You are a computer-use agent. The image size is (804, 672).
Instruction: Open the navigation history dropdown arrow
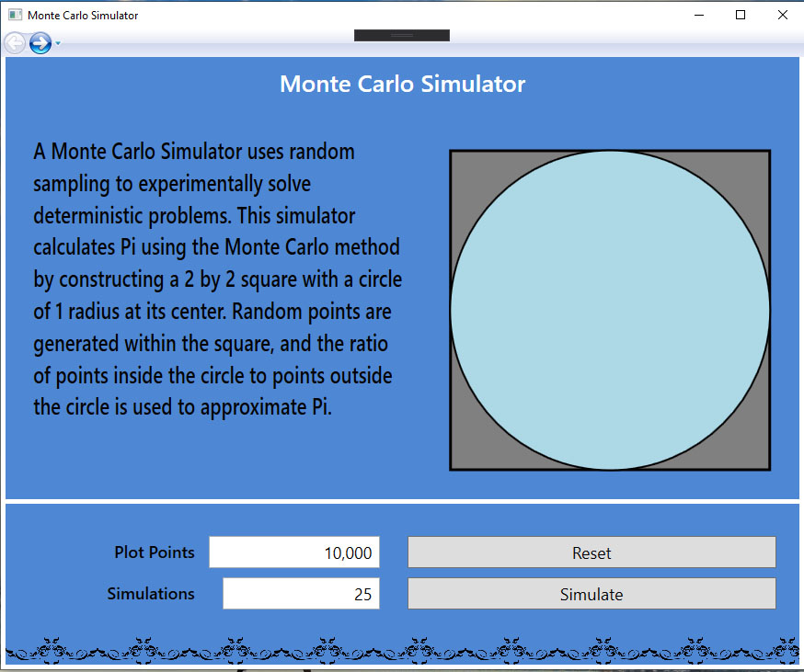(x=58, y=43)
